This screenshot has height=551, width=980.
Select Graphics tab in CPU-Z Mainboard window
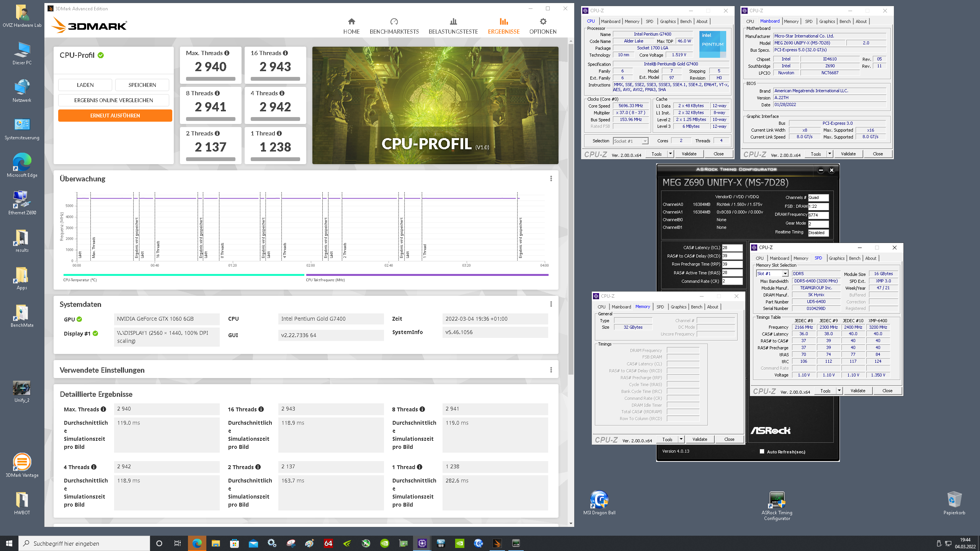click(x=827, y=21)
